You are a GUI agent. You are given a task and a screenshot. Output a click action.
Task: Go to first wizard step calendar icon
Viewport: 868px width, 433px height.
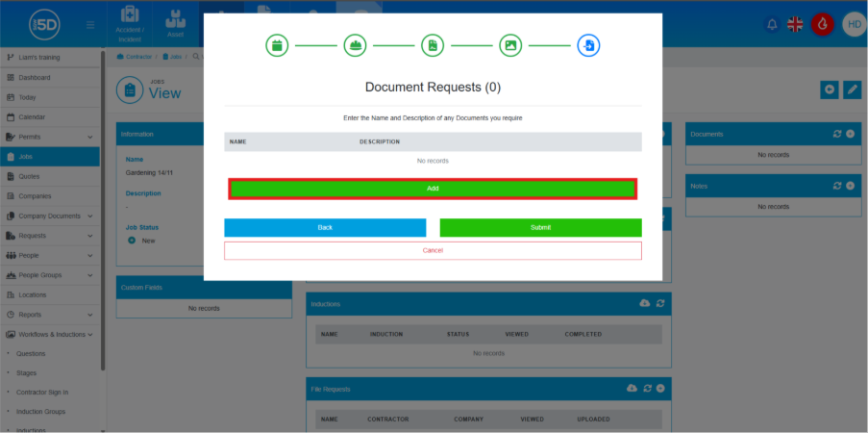coord(276,44)
